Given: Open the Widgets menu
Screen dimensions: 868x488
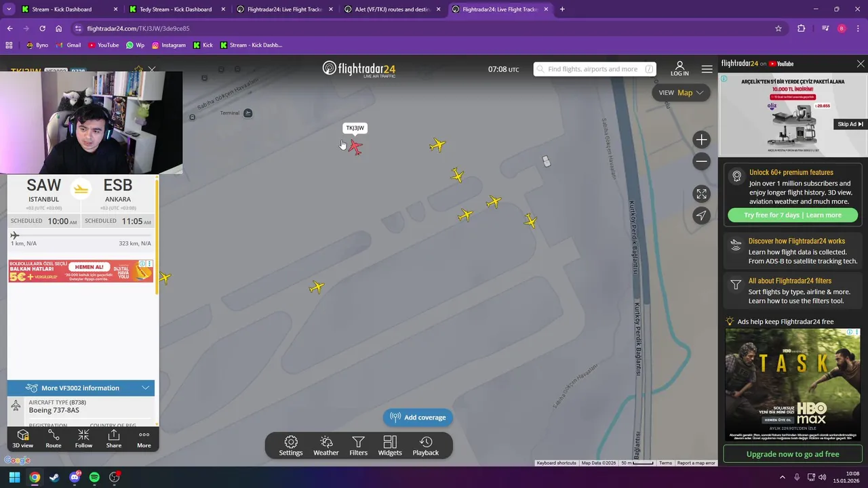Looking at the screenshot, I should [x=390, y=446].
